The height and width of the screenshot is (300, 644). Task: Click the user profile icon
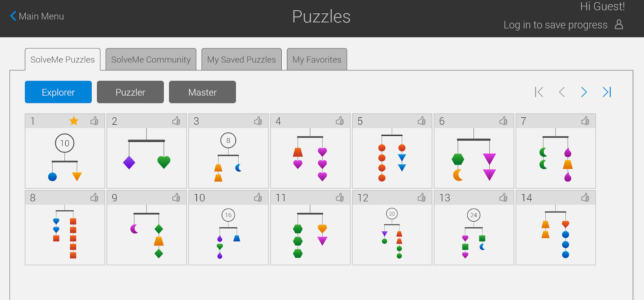pyautogui.click(x=619, y=25)
